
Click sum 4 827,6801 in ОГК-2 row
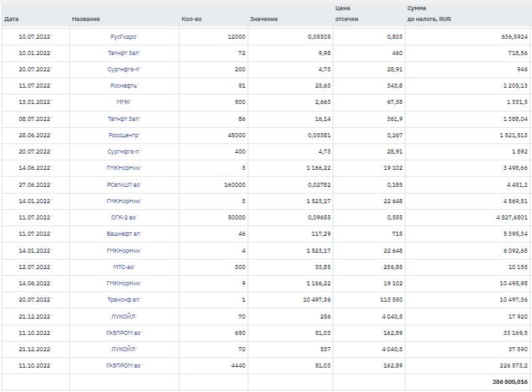tap(512, 217)
